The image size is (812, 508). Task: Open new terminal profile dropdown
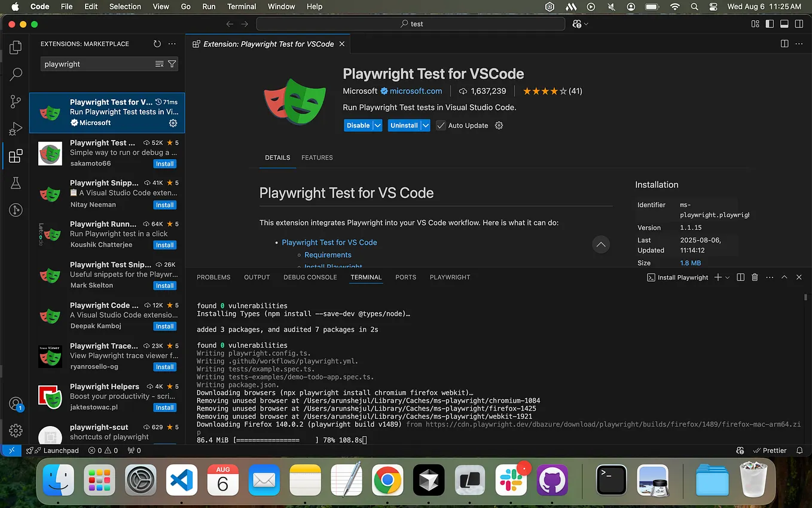pyautogui.click(x=728, y=278)
